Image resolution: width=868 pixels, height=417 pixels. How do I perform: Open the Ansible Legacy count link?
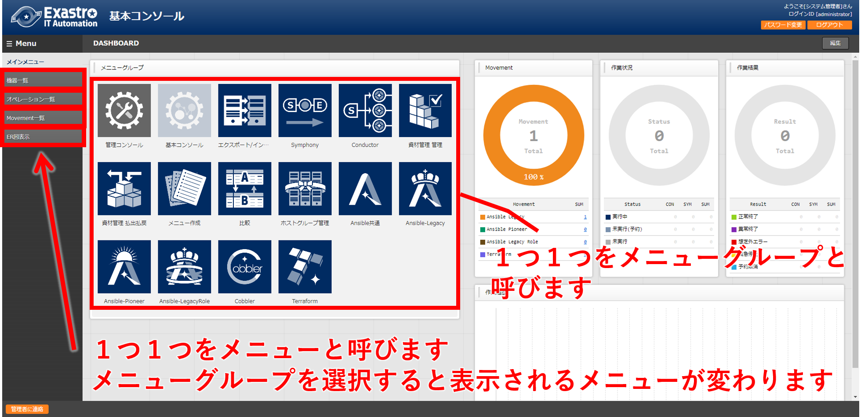tap(585, 217)
